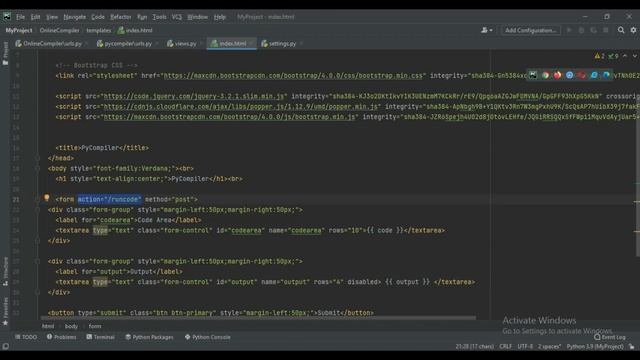Click '2 spaces' indent status widget
640x360 pixels.
coord(549,347)
